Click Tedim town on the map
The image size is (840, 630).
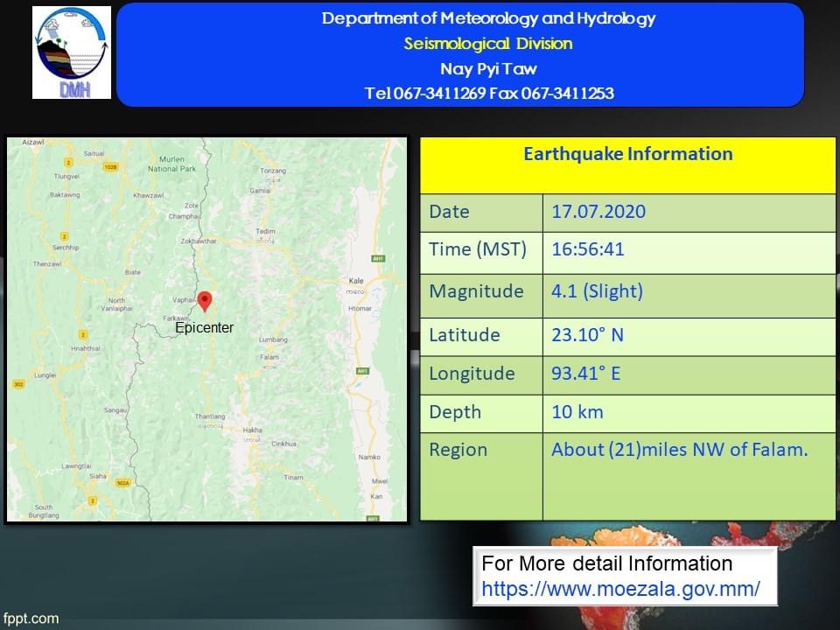265,231
